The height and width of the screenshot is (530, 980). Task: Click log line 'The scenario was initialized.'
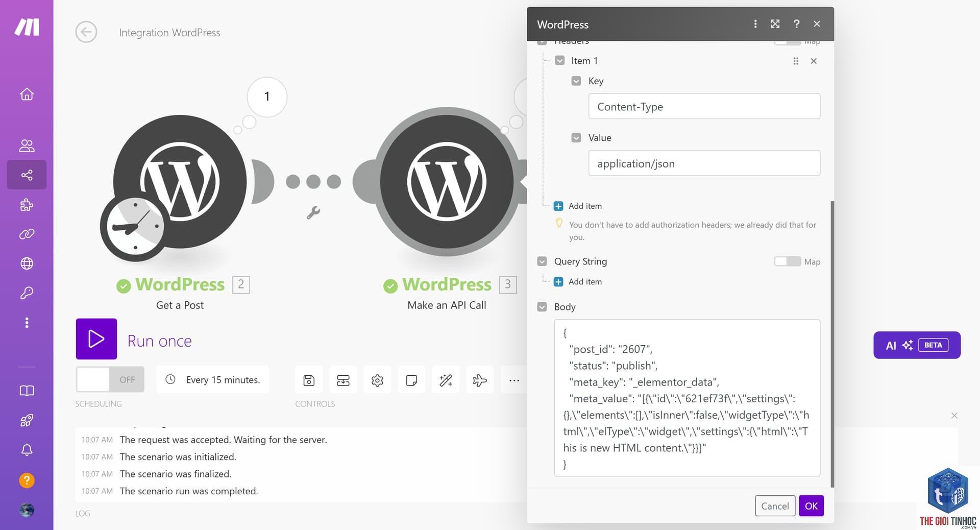[178, 456]
